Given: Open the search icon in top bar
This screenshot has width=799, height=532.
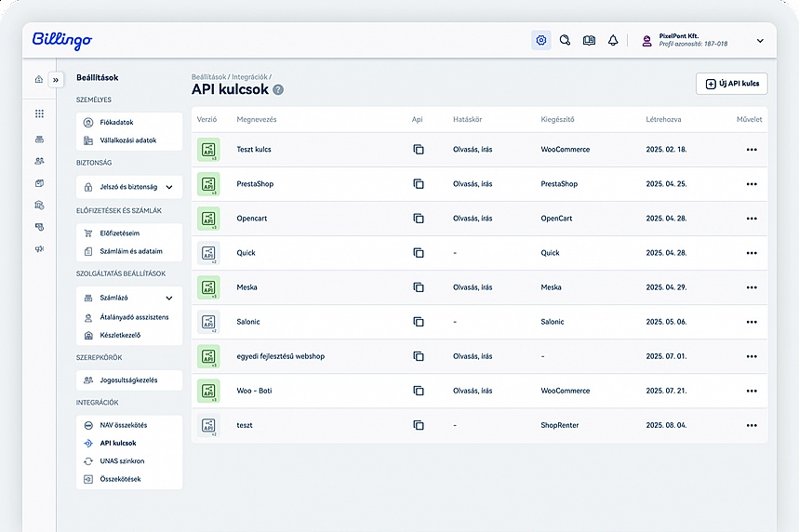Looking at the screenshot, I should (x=565, y=40).
